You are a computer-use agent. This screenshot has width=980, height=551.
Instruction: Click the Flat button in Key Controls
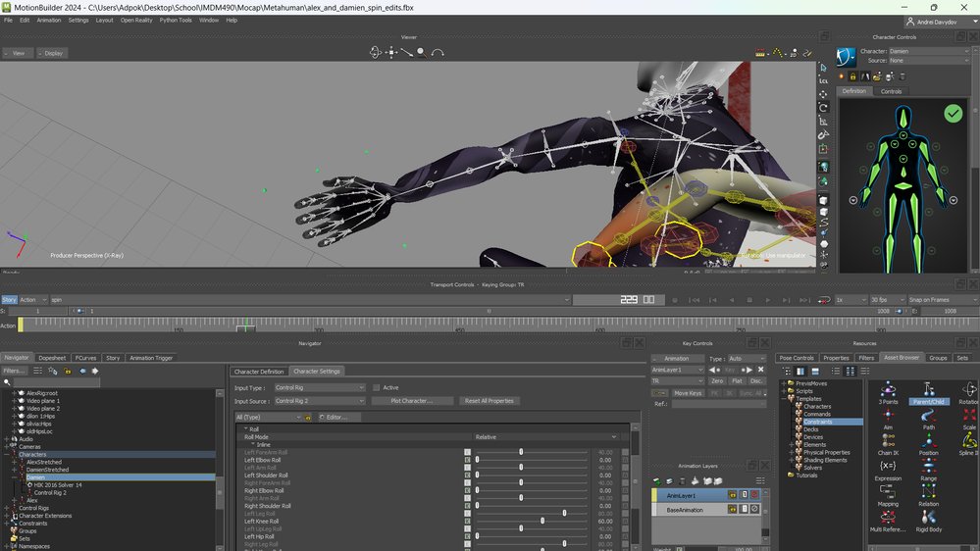(737, 381)
